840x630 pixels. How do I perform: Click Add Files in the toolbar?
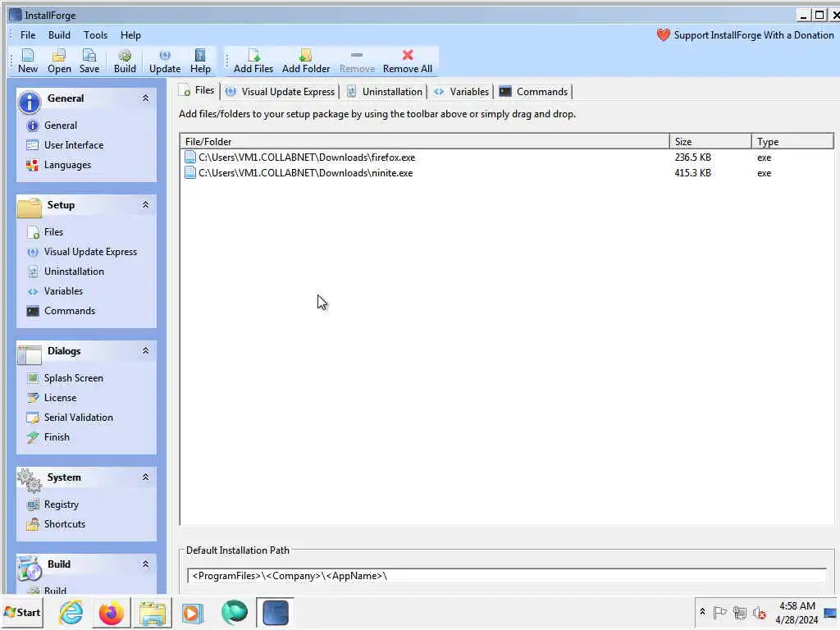[253, 61]
